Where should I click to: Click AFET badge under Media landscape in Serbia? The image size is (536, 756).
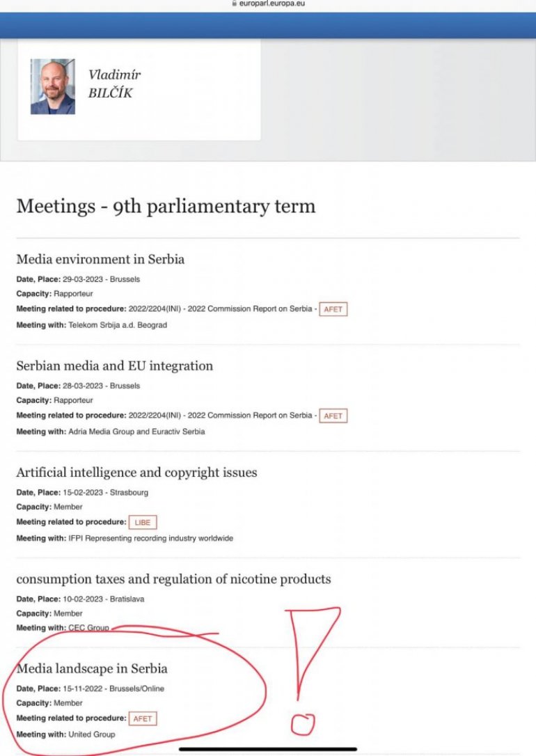pyautogui.click(x=143, y=718)
